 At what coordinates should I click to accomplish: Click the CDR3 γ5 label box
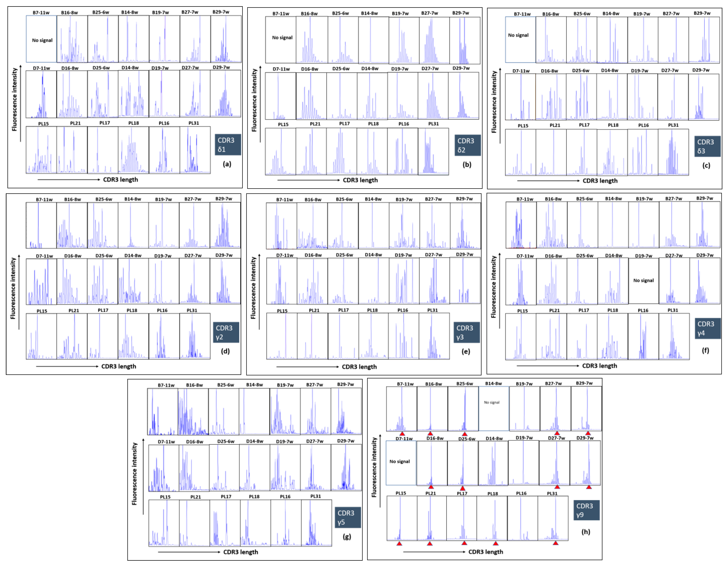pos(348,517)
